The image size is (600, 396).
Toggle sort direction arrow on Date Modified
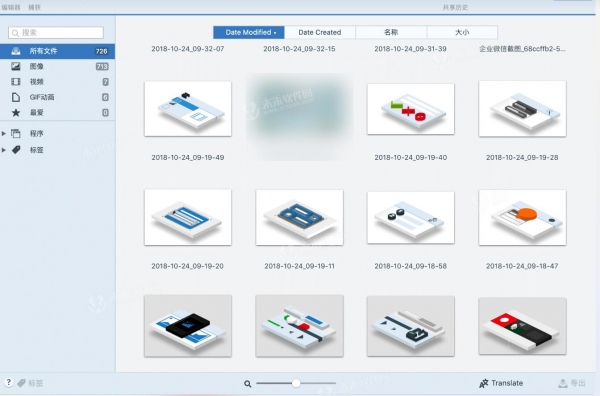(x=275, y=33)
